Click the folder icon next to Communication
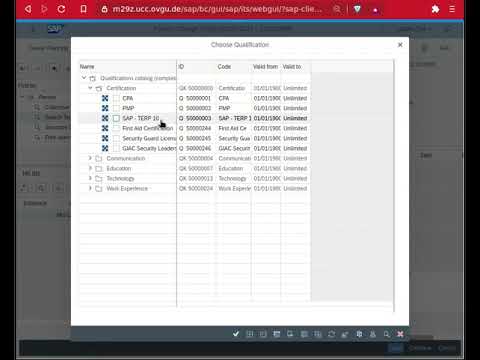 pyautogui.click(x=99, y=158)
